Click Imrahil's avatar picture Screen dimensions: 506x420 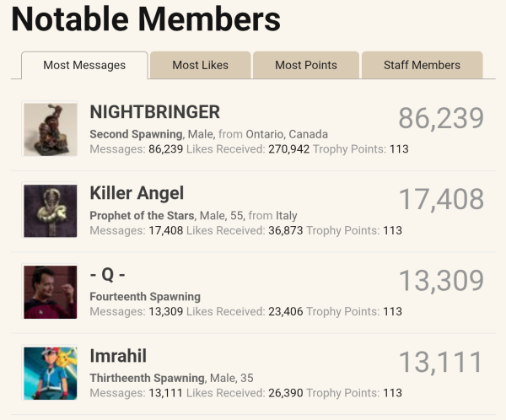pyautogui.click(x=51, y=373)
